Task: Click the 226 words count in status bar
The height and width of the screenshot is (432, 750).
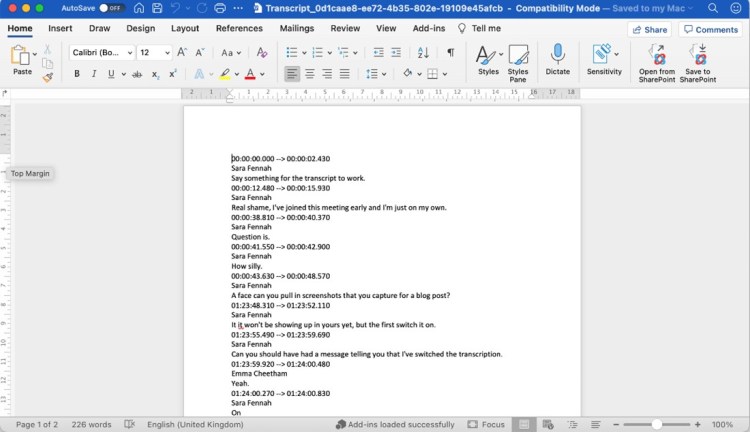Action: tap(92, 425)
